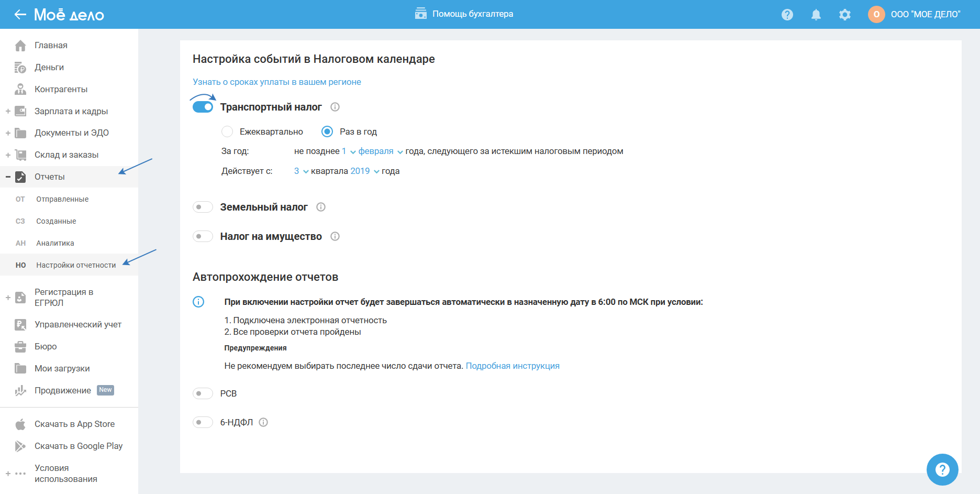Image resolution: width=980 pixels, height=494 pixels.
Task: Open the февраля month dropdown
Action: [380, 151]
